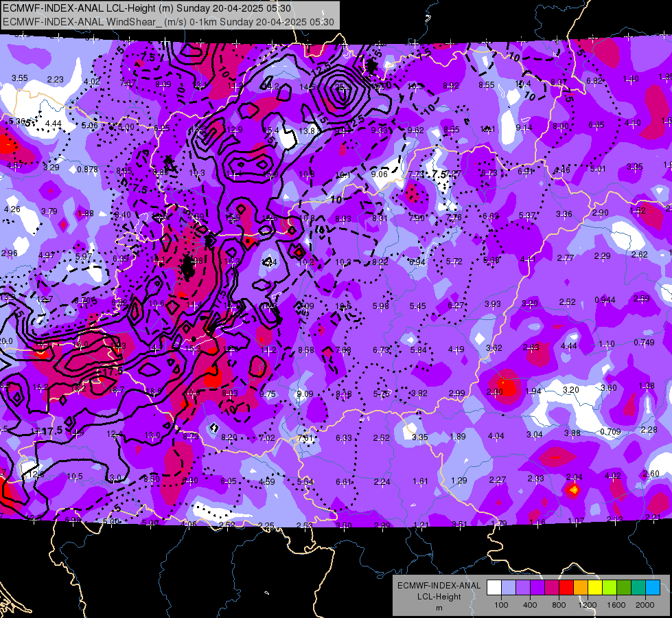672x618 pixels.
Task: Click the grid value 3.55
Action: click(x=20, y=78)
